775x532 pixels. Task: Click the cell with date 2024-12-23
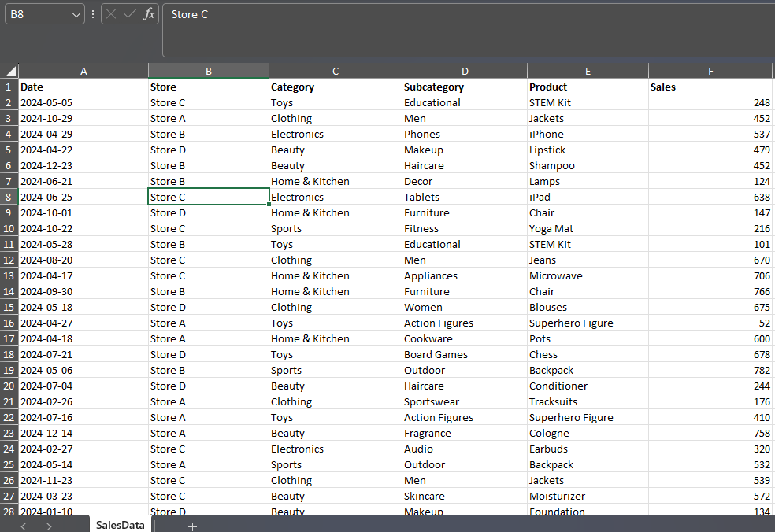point(83,165)
